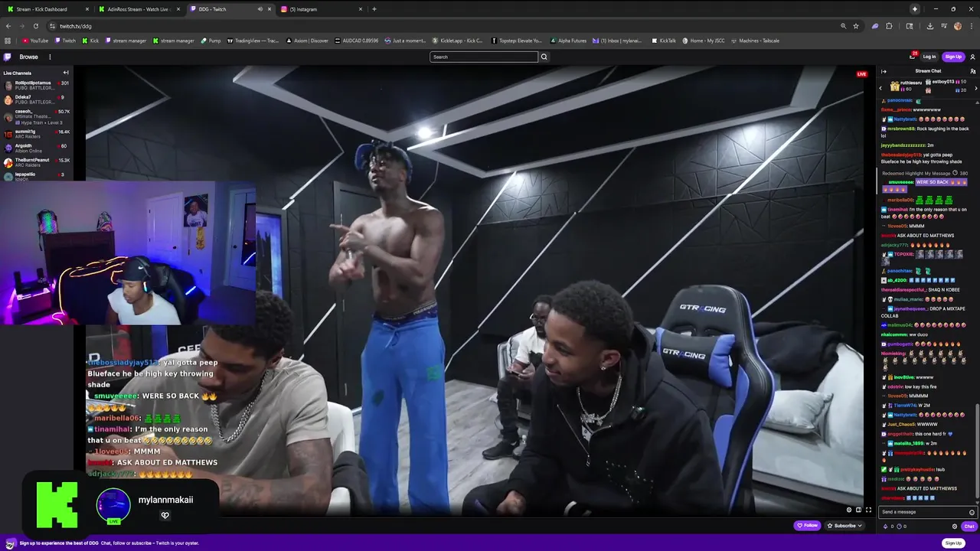The image size is (980, 551).
Task: Open the Twitch bookmark
Action: pyautogui.click(x=65, y=41)
